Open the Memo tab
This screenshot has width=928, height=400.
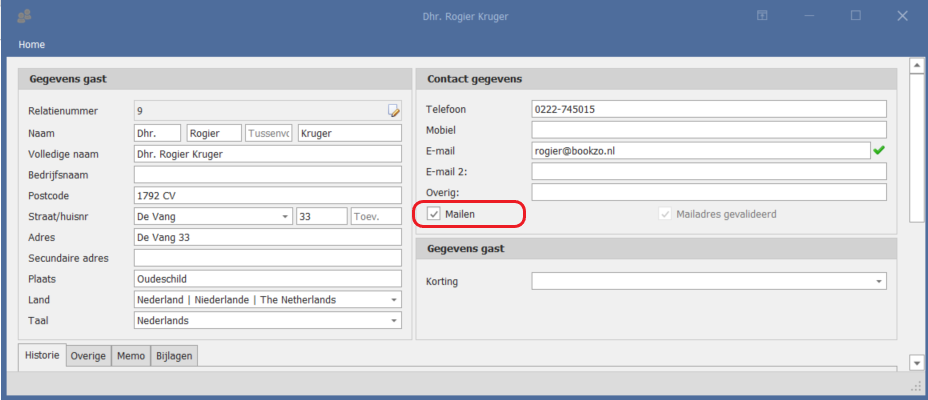(x=131, y=356)
